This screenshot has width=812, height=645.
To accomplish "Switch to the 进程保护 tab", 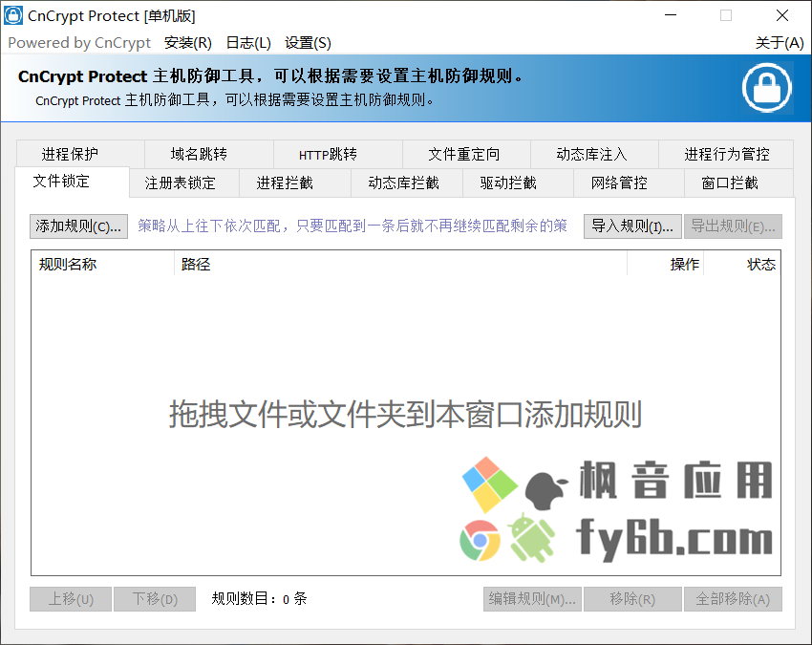I will (x=80, y=154).
